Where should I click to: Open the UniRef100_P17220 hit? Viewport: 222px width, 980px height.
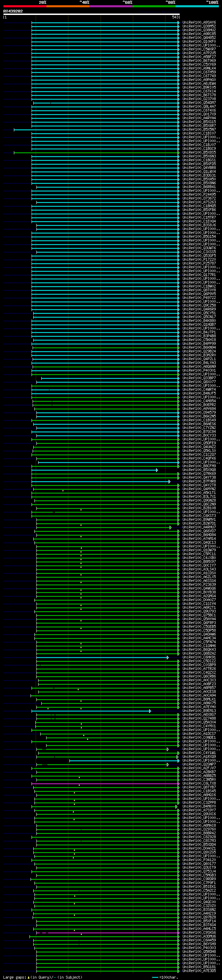point(199,259)
